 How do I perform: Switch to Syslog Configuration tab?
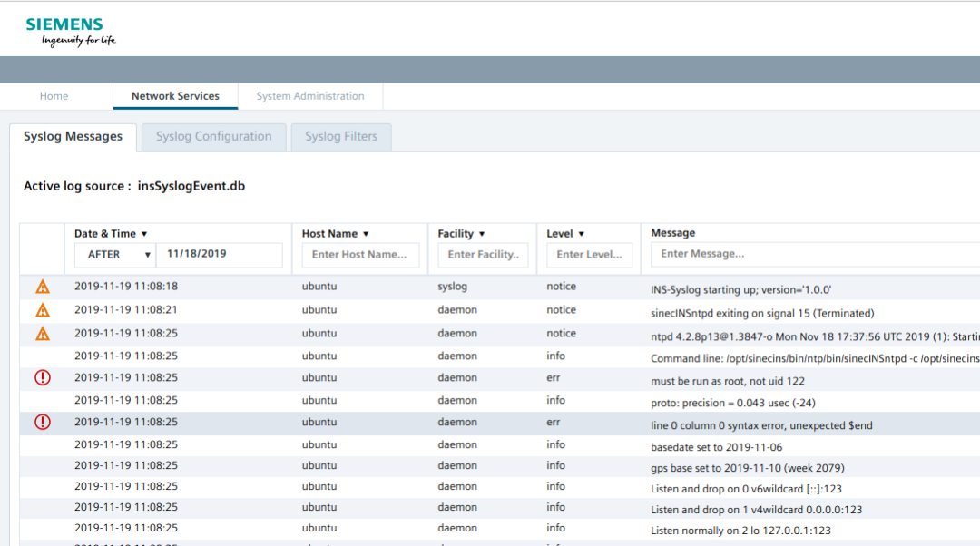click(213, 137)
